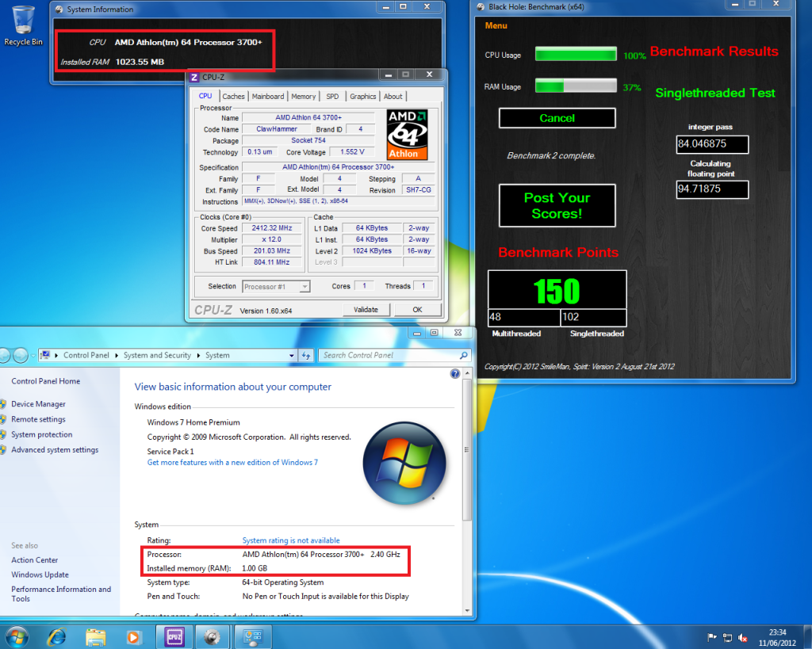Screen dimensions: 812x649
Task: Click Post Your Scores button
Action: click(557, 205)
